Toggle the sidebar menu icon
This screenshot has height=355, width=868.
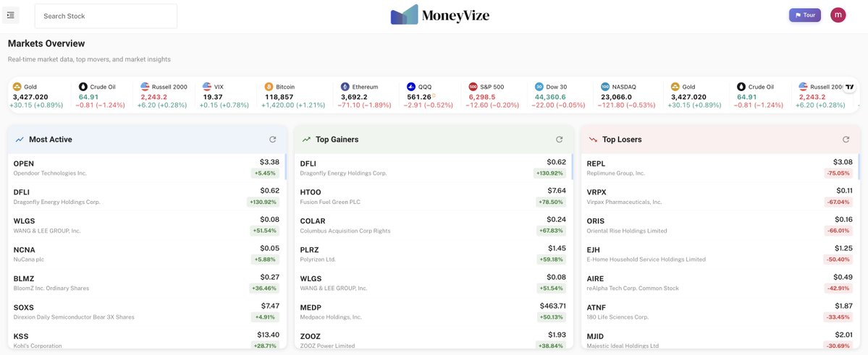point(11,15)
